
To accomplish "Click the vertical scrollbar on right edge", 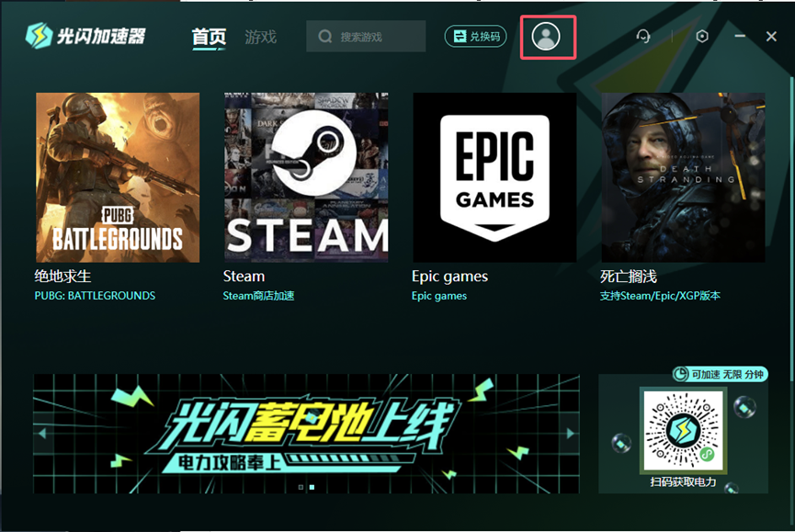I will click(x=791, y=228).
